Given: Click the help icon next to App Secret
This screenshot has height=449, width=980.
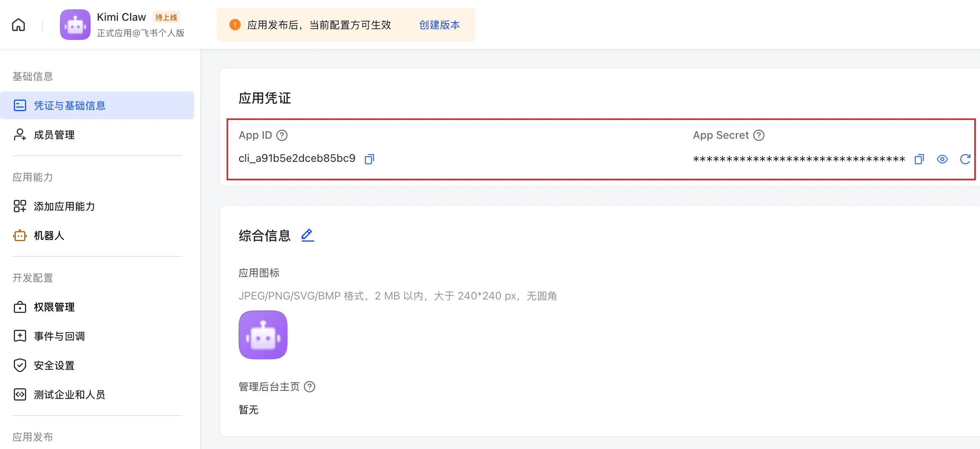Looking at the screenshot, I should click(x=759, y=135).
